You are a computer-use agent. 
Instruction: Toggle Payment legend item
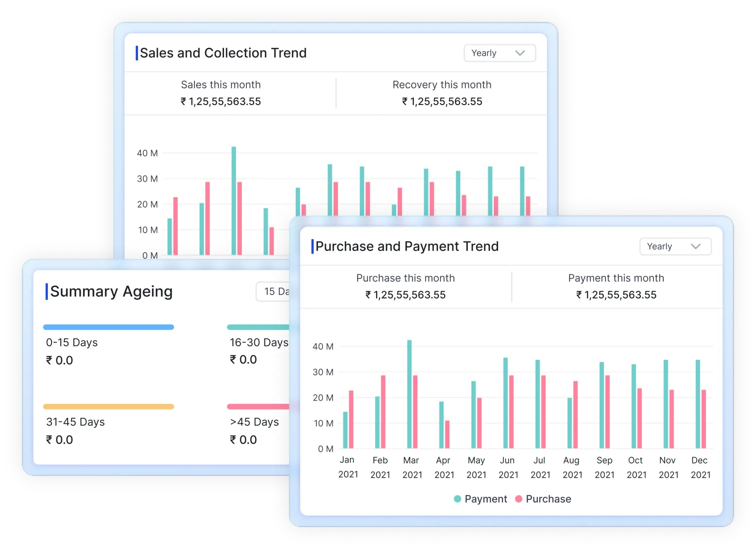pyautogui.click(x=480, y=499)
